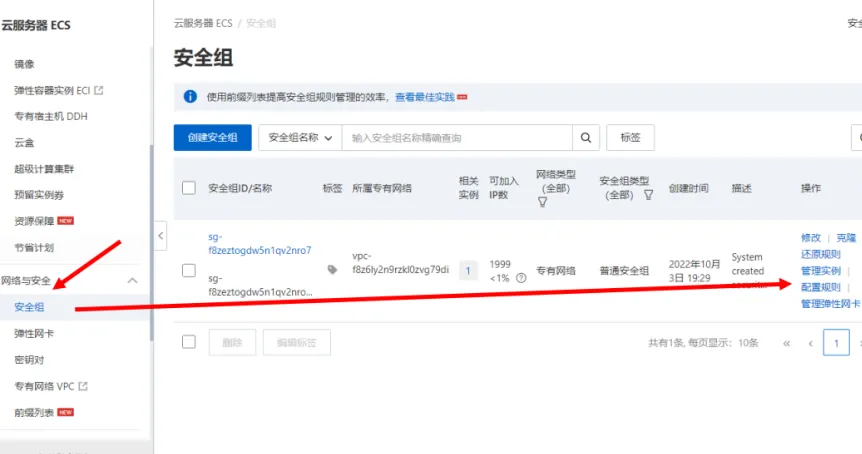Open 超级计算集群 in the sidebar
Screen dimensions: 862x454
[44, 169]
